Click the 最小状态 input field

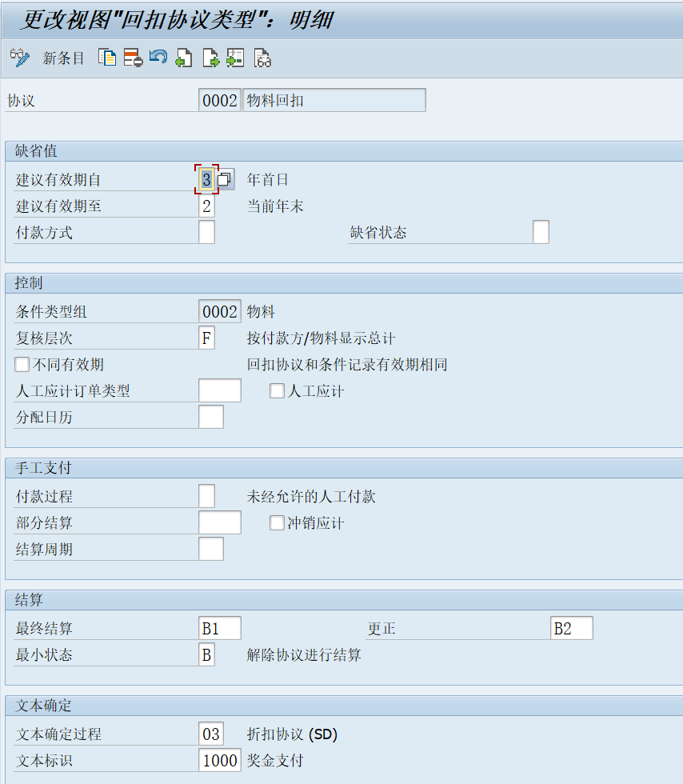206,654
